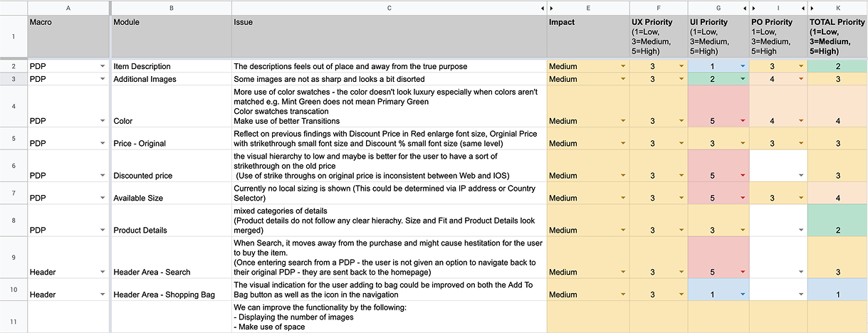Click the green TOTAL Priority cell in row 2
Image resolution: width=868 pixels, height=333 pixels.
pyautogui.click(x=837, y=66)
